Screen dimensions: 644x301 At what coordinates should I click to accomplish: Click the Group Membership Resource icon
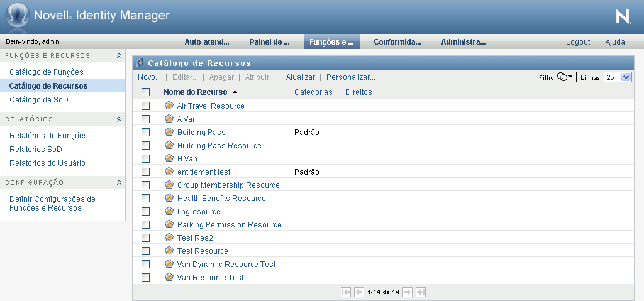click(x=169, y=184)
